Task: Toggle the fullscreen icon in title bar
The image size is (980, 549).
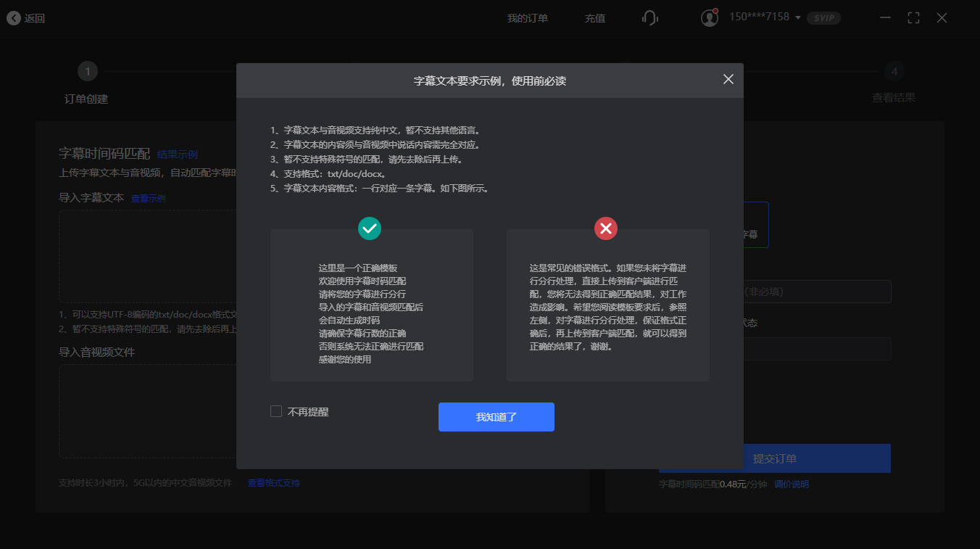Action: click(x=913, y=17)
